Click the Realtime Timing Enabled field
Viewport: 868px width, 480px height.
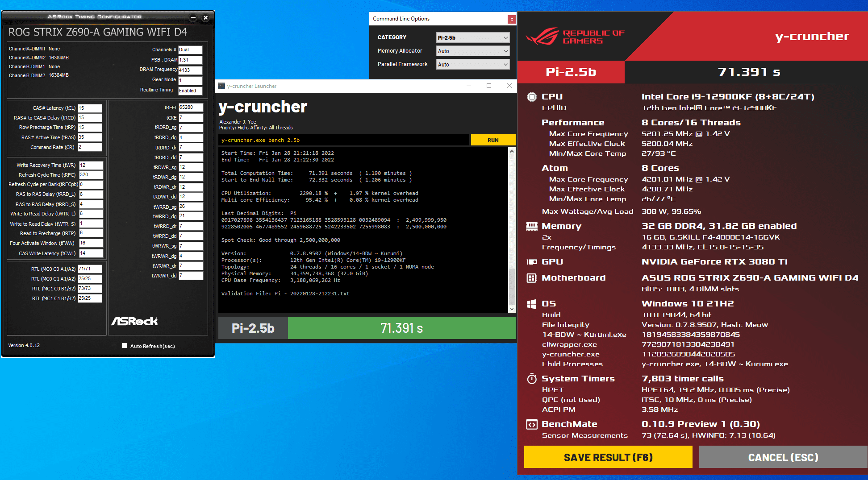coord(190,91)
